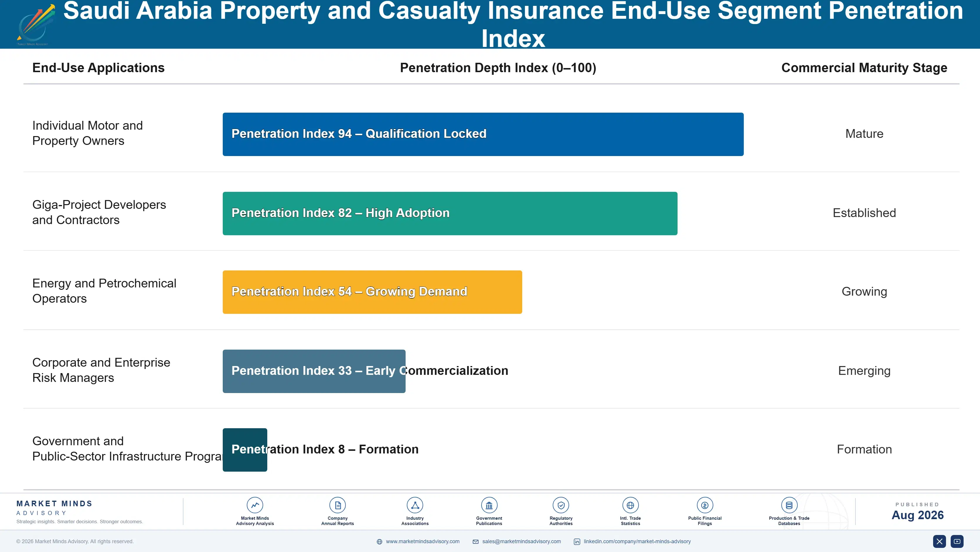Select the blue Penetration Index 94 bar
Screen dimensions: 980x552
(483, 134)
